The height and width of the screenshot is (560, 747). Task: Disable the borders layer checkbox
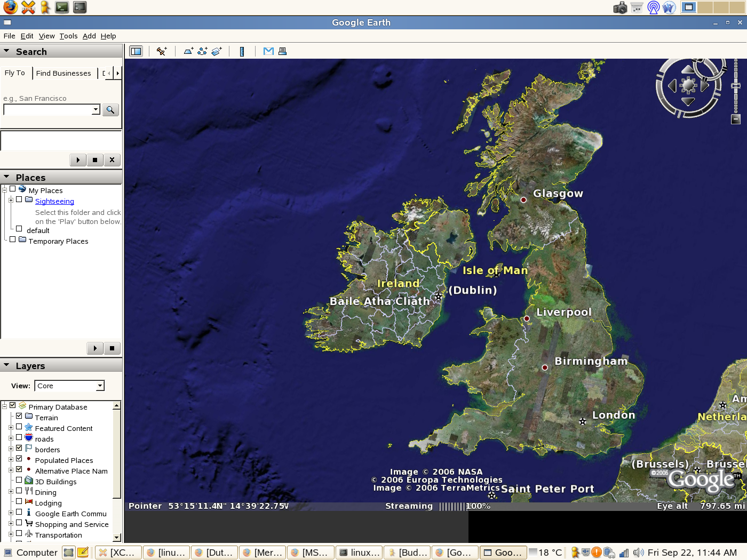tap(19, 448)
